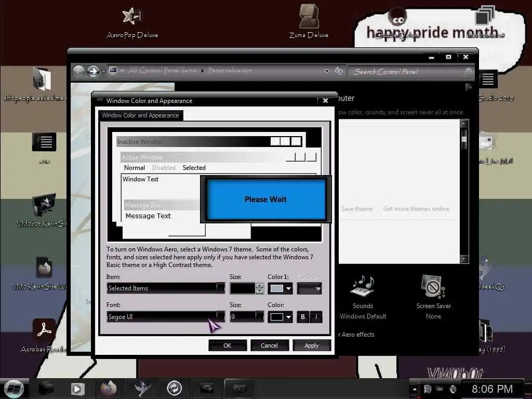
Task: Click the item Size spinner up arrow
Action: tap(260, 286)
